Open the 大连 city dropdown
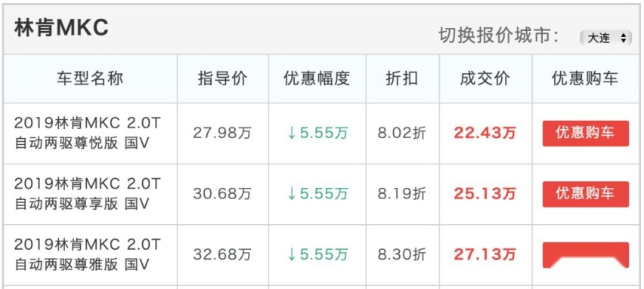 coord(605,38)
